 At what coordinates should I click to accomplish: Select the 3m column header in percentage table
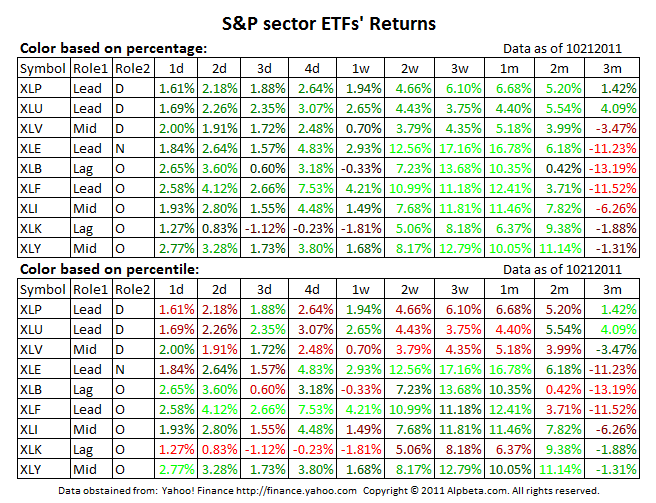[610, 68]
